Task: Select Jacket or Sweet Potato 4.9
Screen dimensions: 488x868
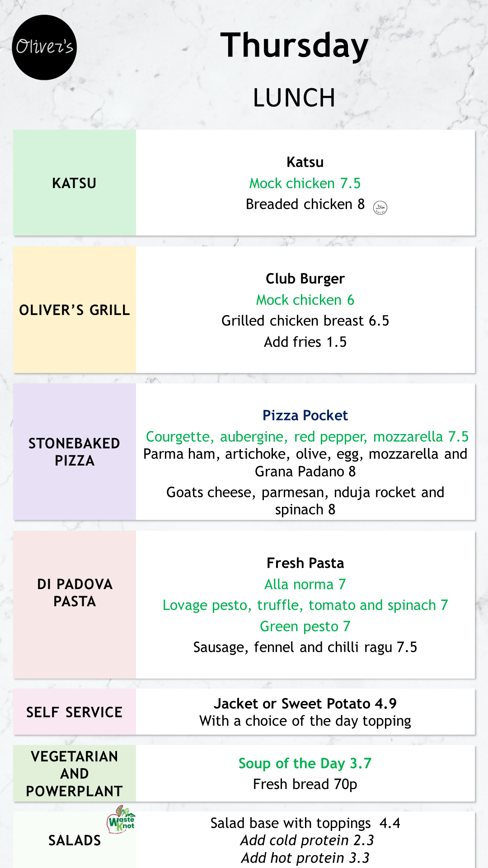Action: [305, 703]
